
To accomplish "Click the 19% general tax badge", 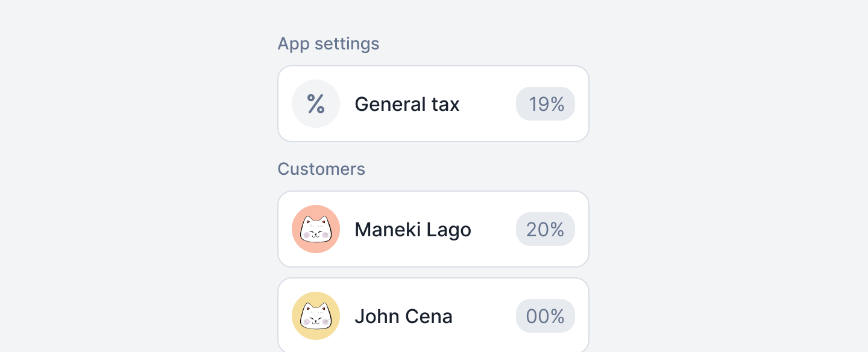I will click(546, 104).
